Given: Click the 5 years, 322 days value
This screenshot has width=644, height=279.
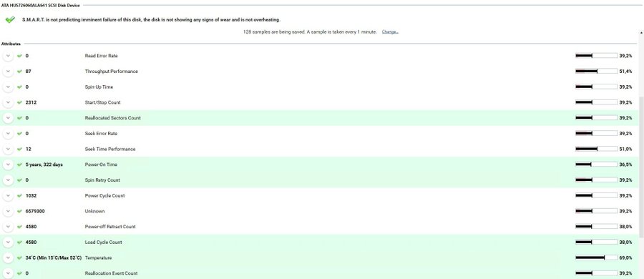Looking at the screenshot, I should coord(44,165).
